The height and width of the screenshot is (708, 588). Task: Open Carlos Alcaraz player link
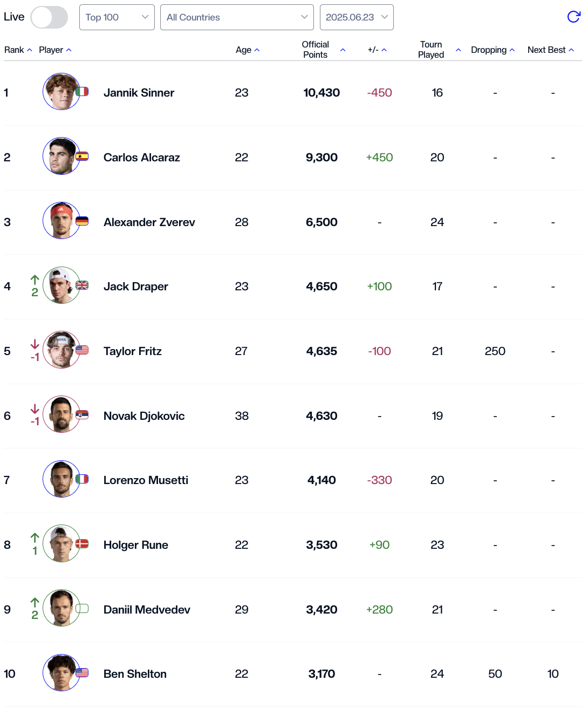click(142, 158)
